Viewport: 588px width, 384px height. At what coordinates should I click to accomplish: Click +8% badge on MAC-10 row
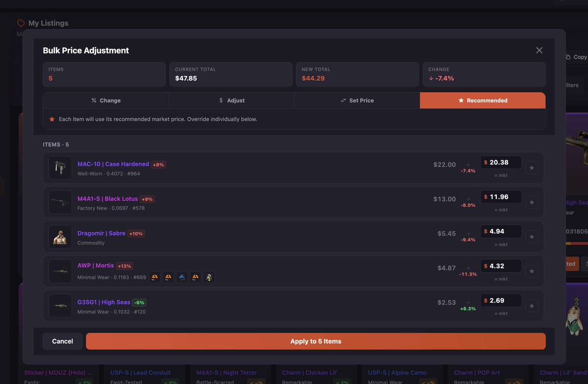[x=158, y=165]
